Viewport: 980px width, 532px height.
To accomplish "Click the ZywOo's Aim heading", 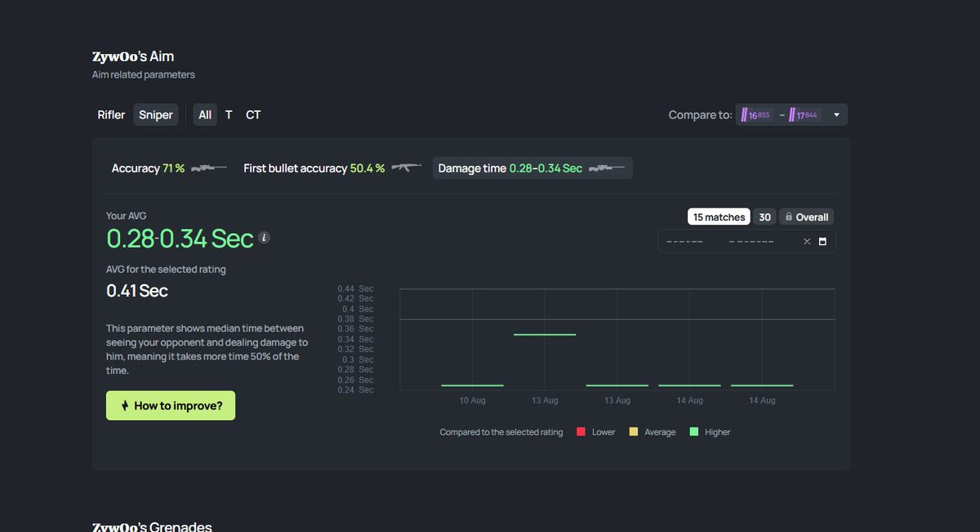I will pyautogui.click(x=133, y=56).
